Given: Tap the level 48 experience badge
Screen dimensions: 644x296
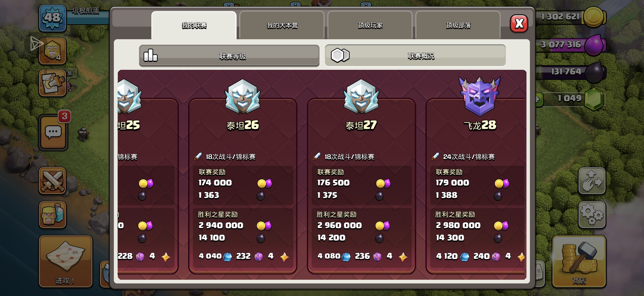Looking at the screenshot, I should point(53,18).
